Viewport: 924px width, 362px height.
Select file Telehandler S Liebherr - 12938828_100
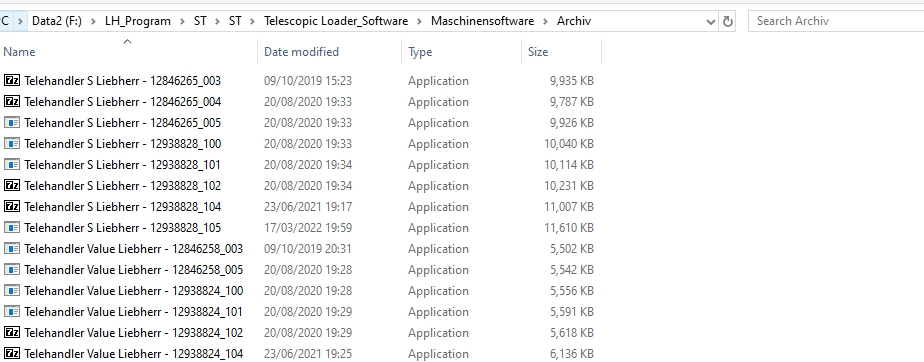123,143
